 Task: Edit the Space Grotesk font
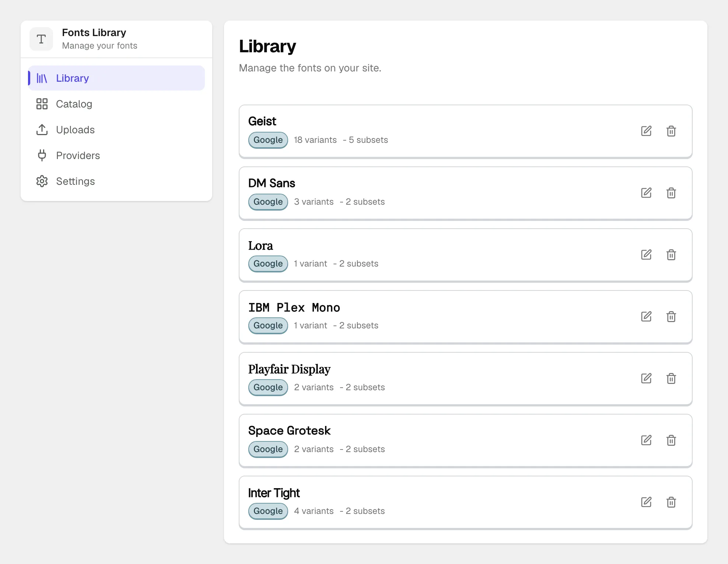click(x=646, y=440)
